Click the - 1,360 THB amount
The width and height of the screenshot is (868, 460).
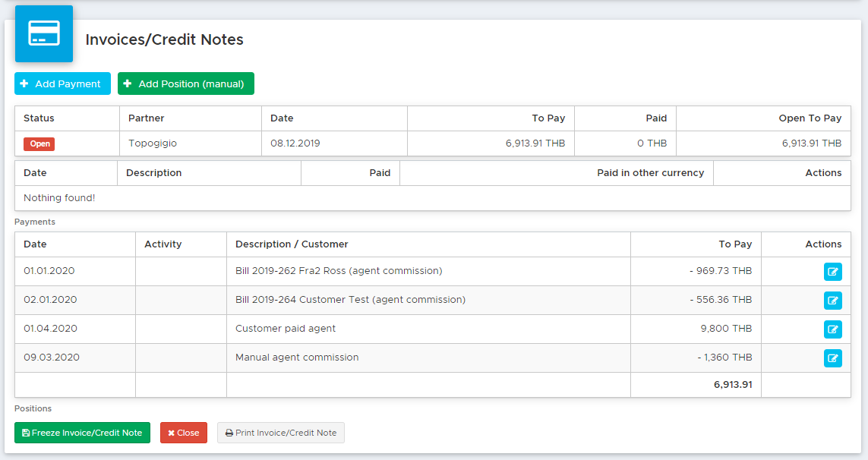tap(724, 357)
